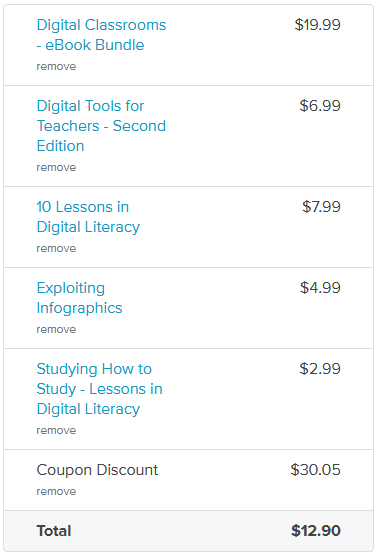
Task: Remove Digital Tools for Teachers item
Action: click(x=56, y=167)
